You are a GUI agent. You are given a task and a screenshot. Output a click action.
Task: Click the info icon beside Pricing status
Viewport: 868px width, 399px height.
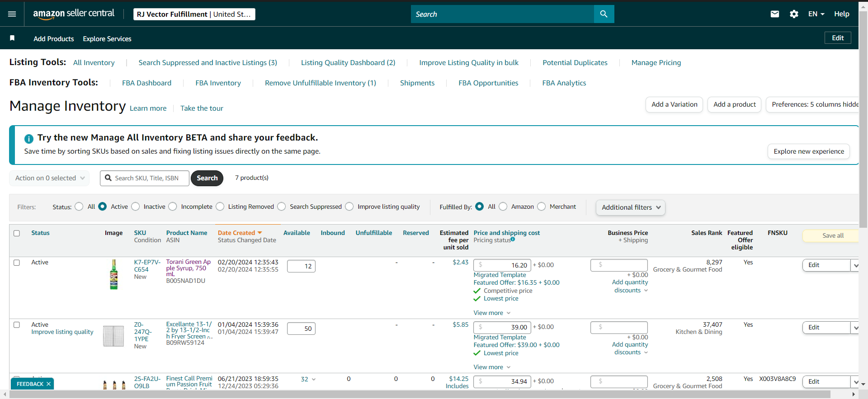513,239
